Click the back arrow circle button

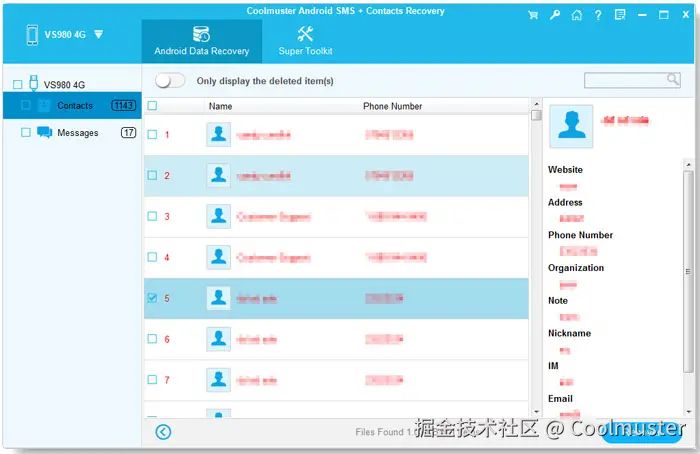pos(163,432)
